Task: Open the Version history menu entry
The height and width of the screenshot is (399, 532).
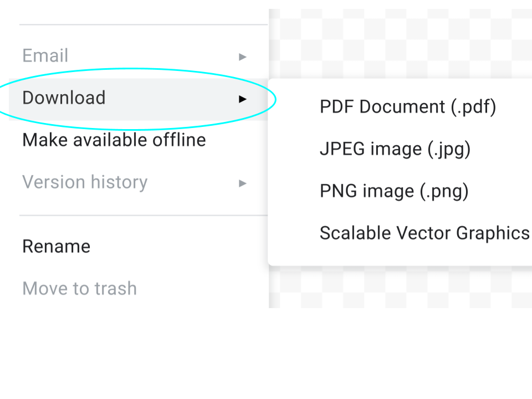Action: tap(85, 182)
